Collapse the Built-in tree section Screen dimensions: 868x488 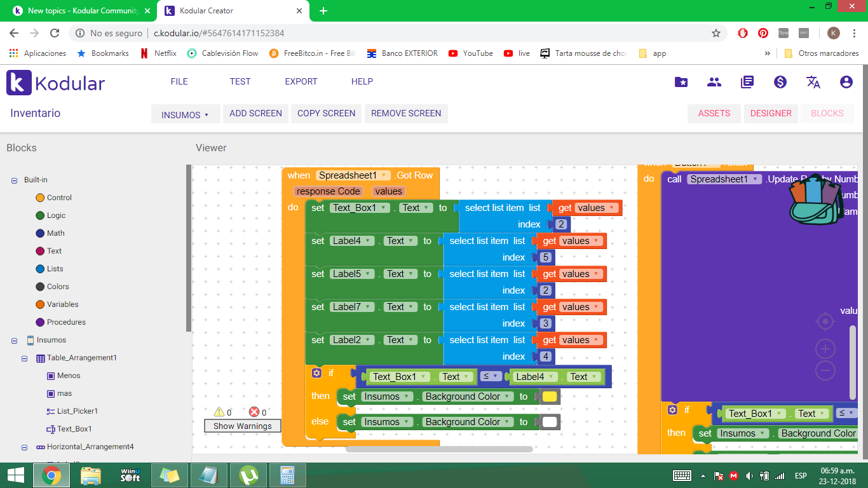14,180
